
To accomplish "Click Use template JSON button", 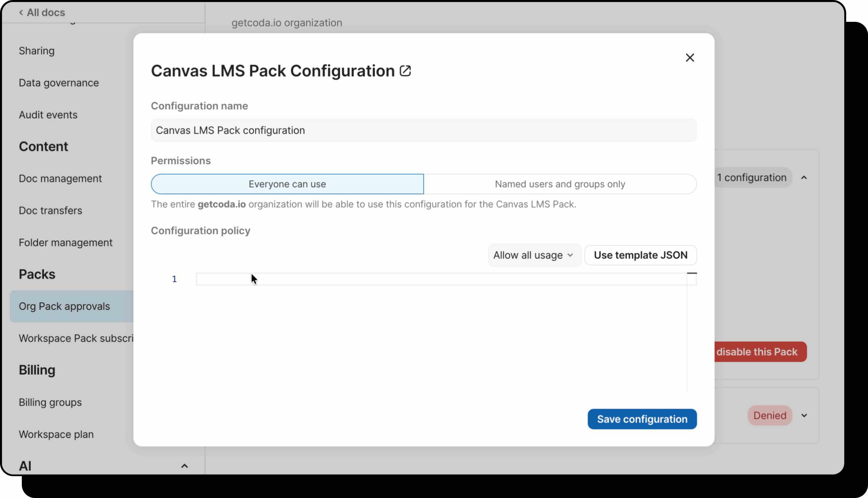I will click(640, 255).
